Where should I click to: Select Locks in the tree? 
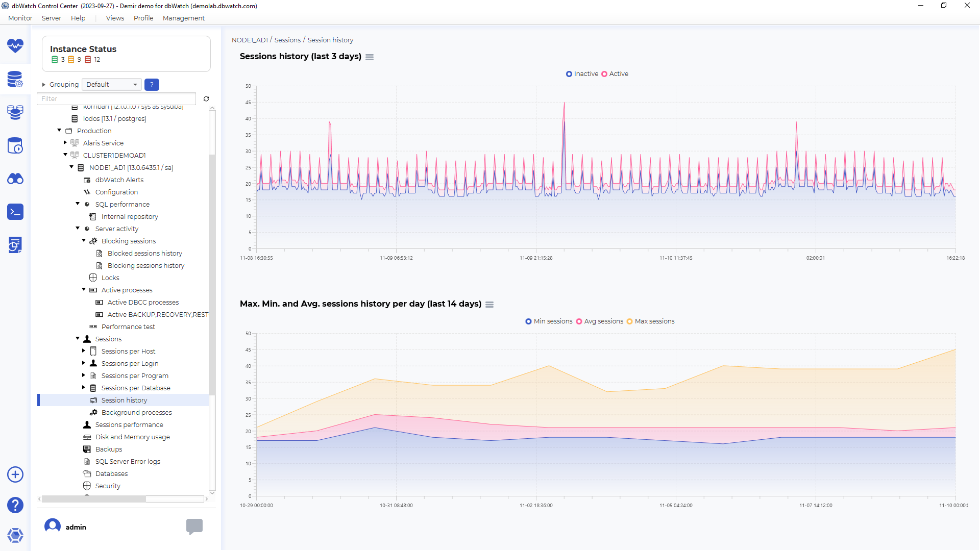[110, 278]
